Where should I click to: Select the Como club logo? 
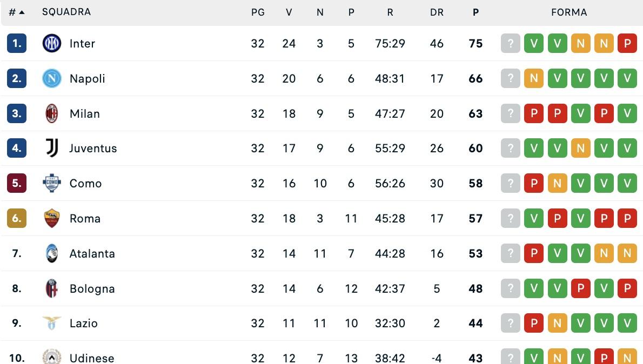tap(51, 183)
